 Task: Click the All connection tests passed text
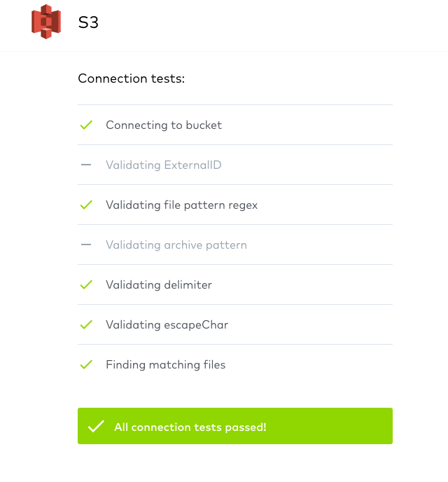[190, 427]
